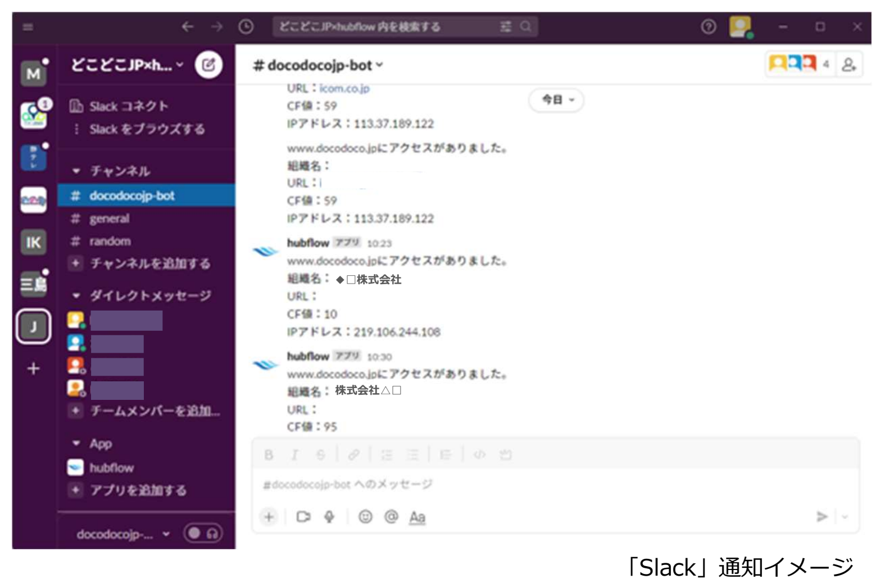This screenshot has width=880, height=588.
Task: Open the emoji picker
Action: tap(365, 517)
